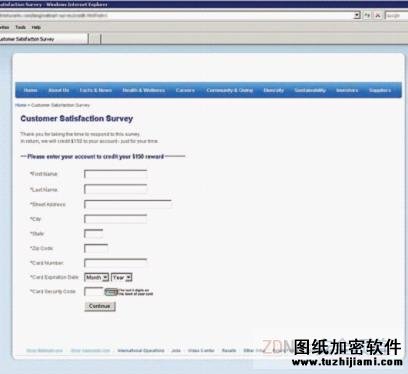Click the card security code help image
The height and width of the screenshot is (374, 408).
pos(111,292)
